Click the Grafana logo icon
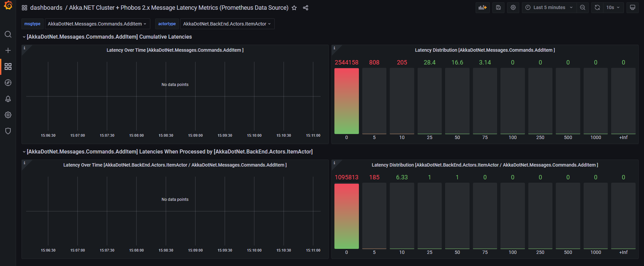The width and height of the screenshot is (644, 266). click(x=8, y=6)
